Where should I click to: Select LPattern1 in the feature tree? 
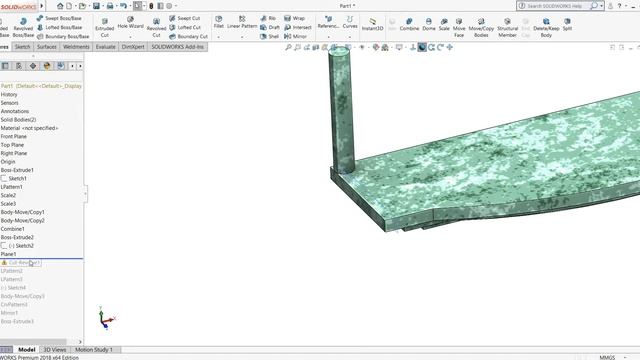pyautogui.click(x=11, y=187)
